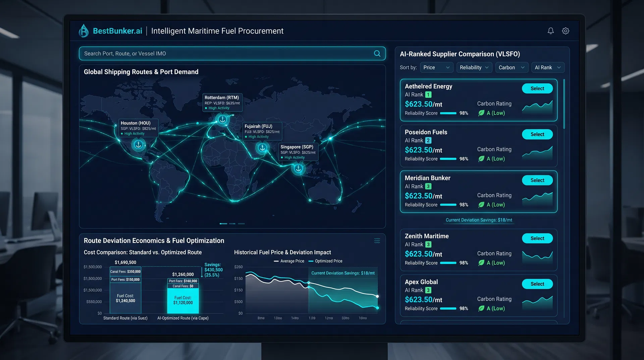Viewport: 644px width, 360px height.
Task: Open the Price sort dropdown
Action: coord(437,67)
